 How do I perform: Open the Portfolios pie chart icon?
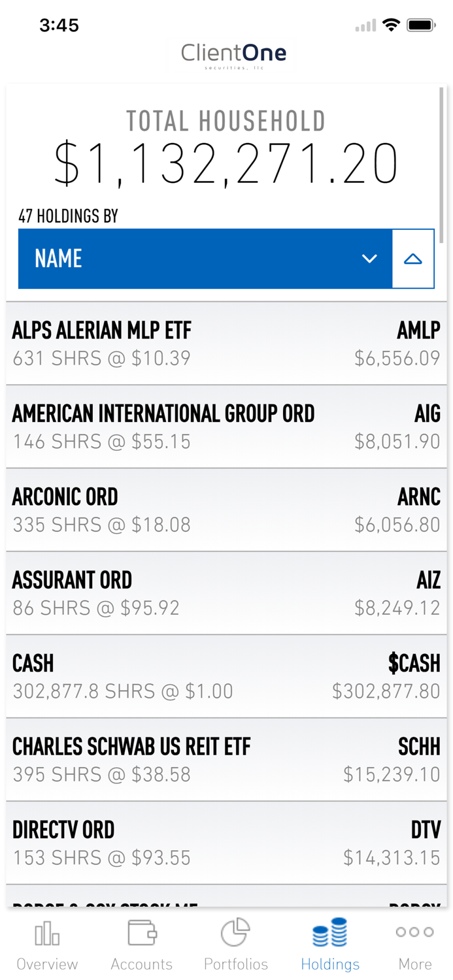coord(235,932)
